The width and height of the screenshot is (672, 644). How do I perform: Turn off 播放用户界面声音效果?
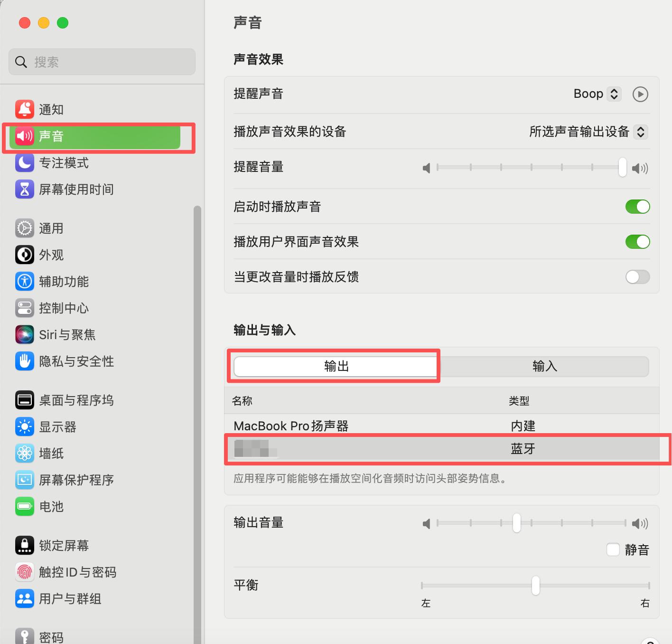click(x=638, y=242)
